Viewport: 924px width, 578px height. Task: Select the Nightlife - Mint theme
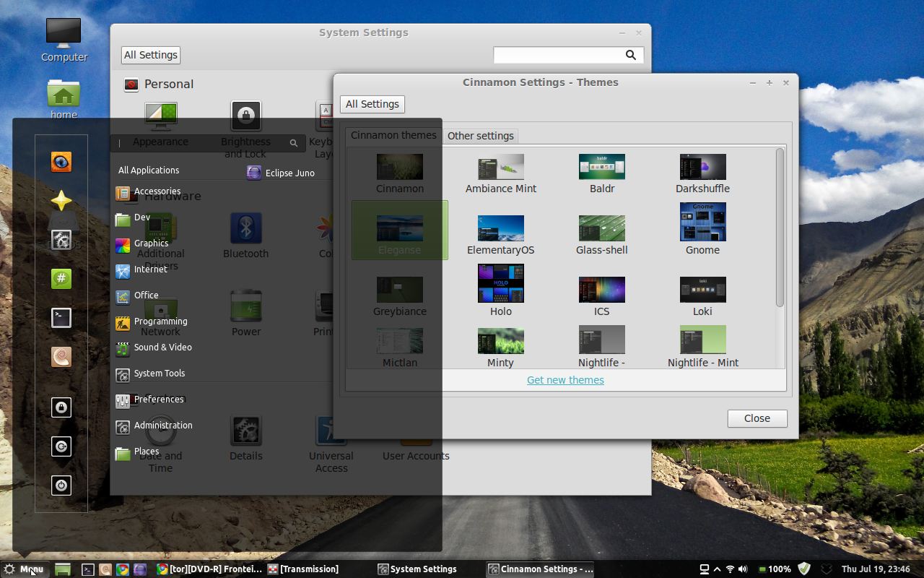coord(703,347)
